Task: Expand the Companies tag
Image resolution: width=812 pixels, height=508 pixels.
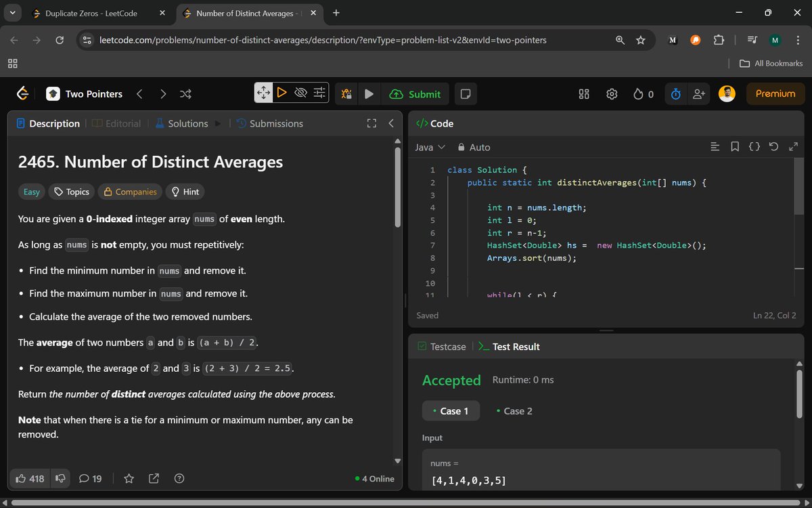Action: [130, 192]
